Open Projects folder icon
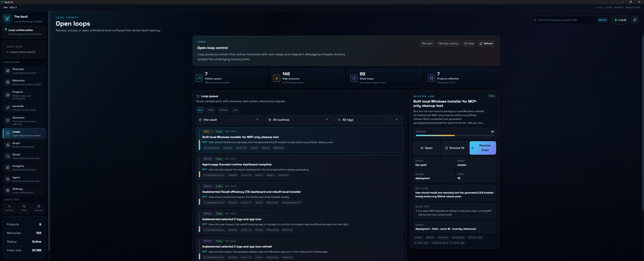 coord(8,95)
